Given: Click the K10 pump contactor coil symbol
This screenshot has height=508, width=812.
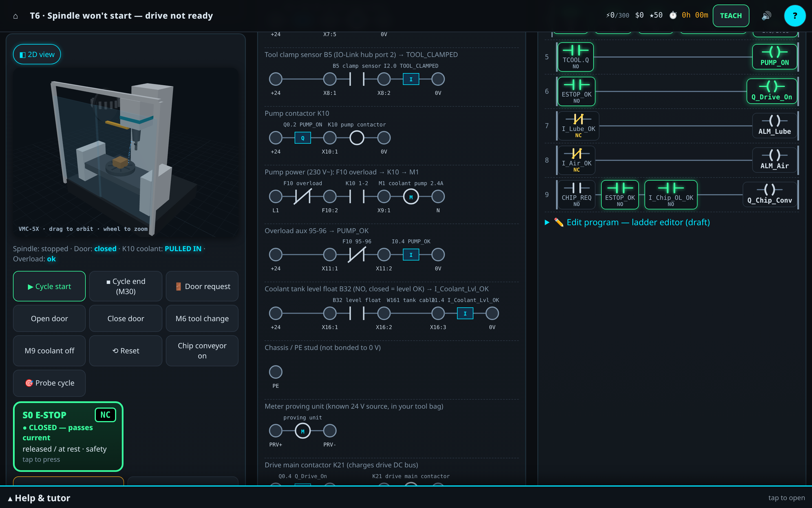Looking at the screenshot, I should 357,138.
